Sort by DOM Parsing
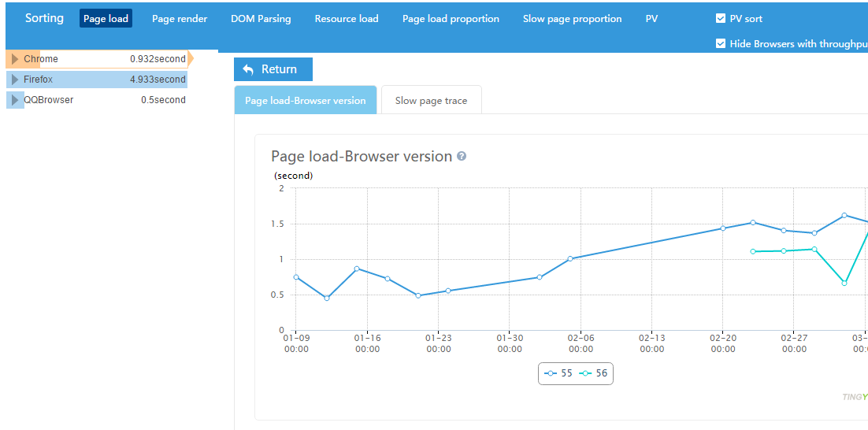 click(x=261, y=19)
